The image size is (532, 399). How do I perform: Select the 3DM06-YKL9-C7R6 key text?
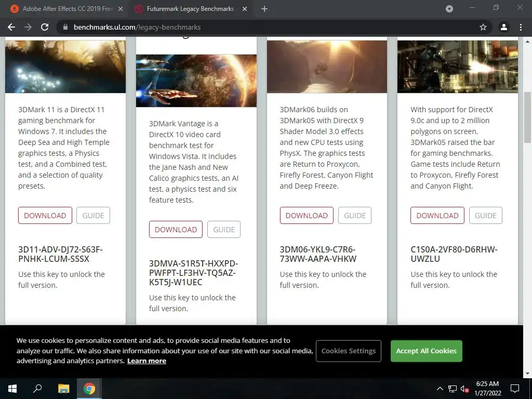[318, 254]
